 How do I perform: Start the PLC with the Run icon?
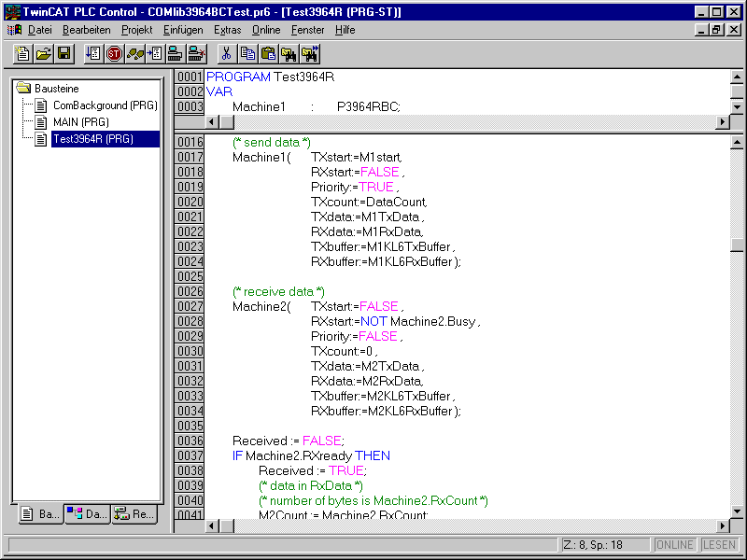(93, 54)
